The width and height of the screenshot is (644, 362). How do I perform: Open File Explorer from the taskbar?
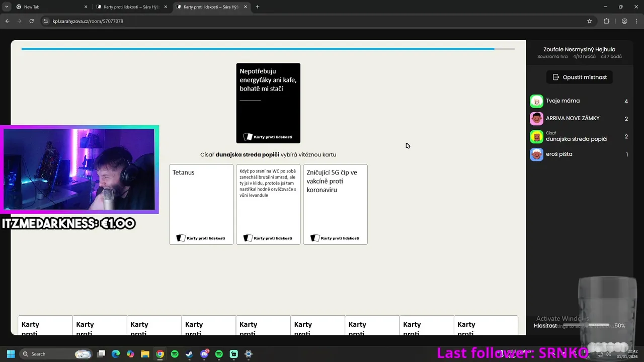pos(145,354)
